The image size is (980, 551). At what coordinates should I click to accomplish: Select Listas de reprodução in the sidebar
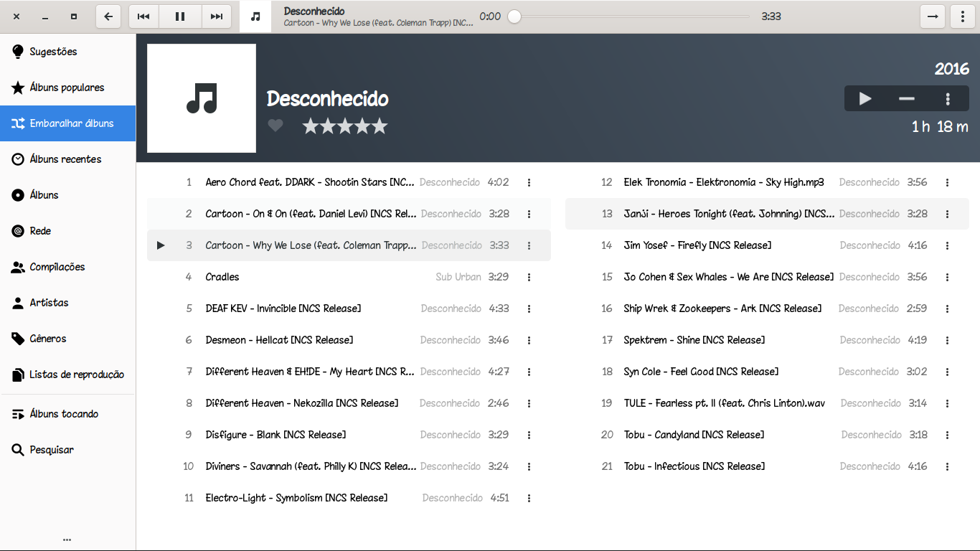tap(76, 375)
